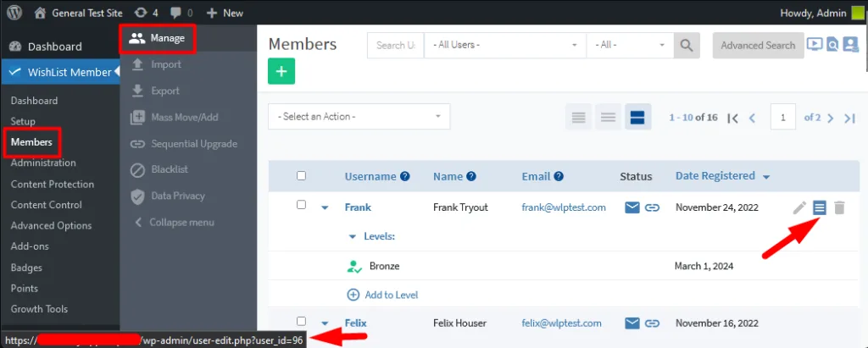Select the Manage tab

[x=157, y=38]
